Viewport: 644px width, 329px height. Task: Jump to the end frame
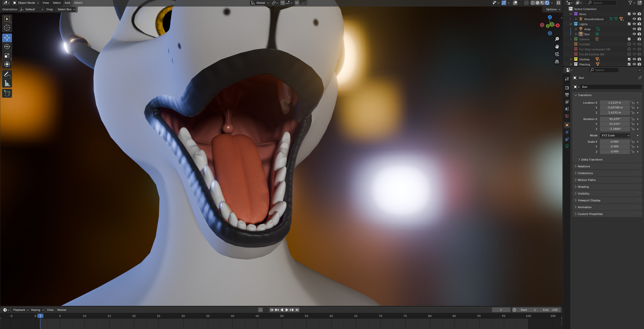pos(297,310)
